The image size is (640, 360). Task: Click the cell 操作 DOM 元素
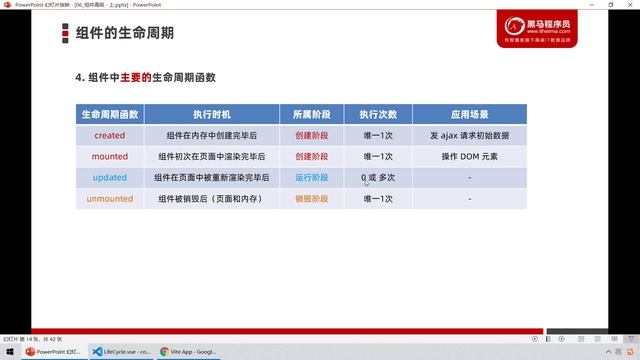click(469, 156)
